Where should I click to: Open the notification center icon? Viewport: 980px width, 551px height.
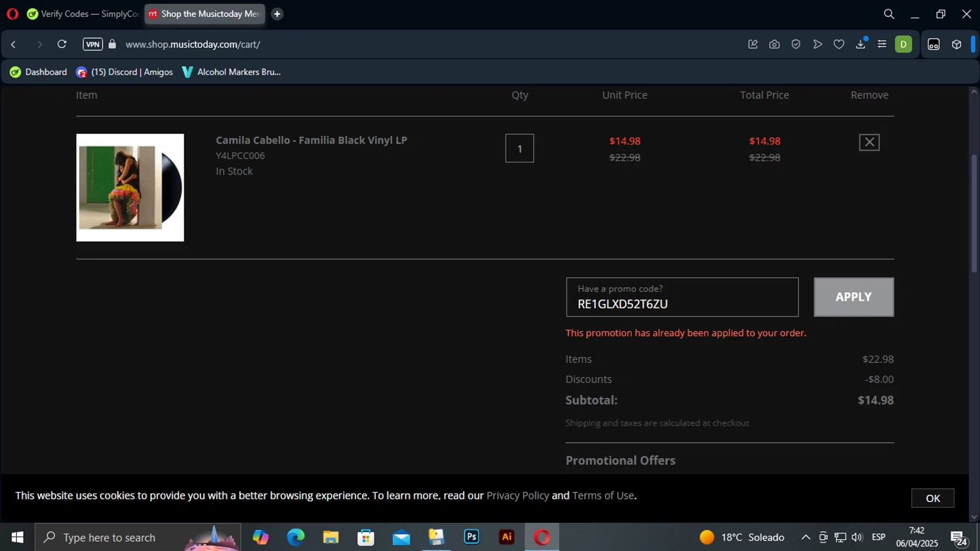tap(959, 539)
